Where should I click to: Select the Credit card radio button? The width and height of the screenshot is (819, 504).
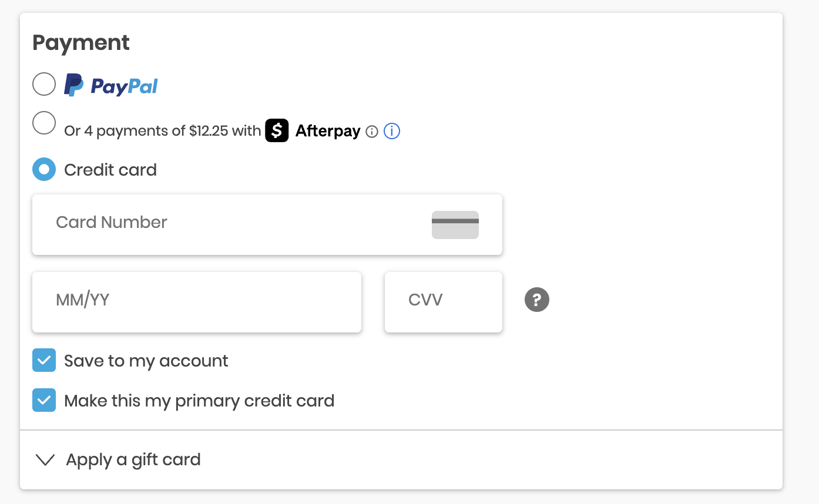(44, 170)
